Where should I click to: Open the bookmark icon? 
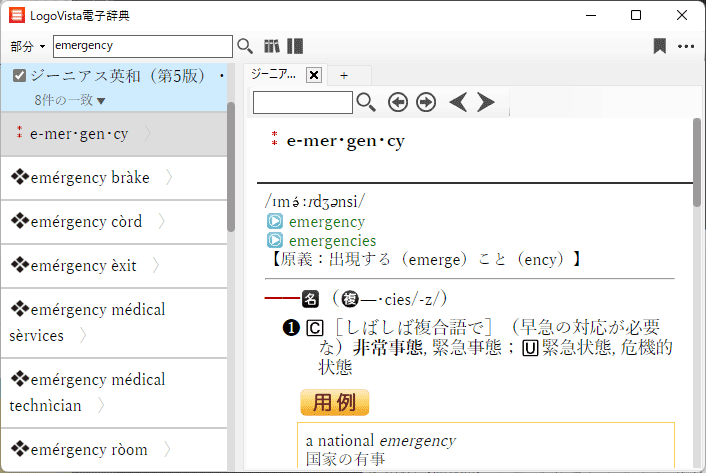pyautogui.click(x=660, y=46)
